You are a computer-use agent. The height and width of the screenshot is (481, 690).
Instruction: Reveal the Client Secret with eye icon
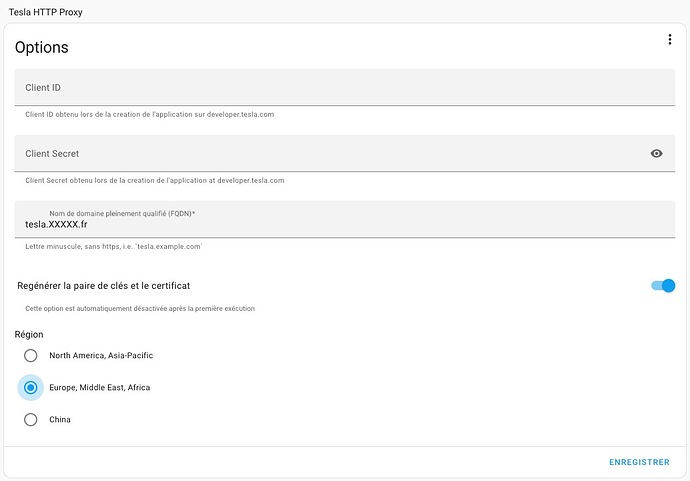(x=656, y=154)
